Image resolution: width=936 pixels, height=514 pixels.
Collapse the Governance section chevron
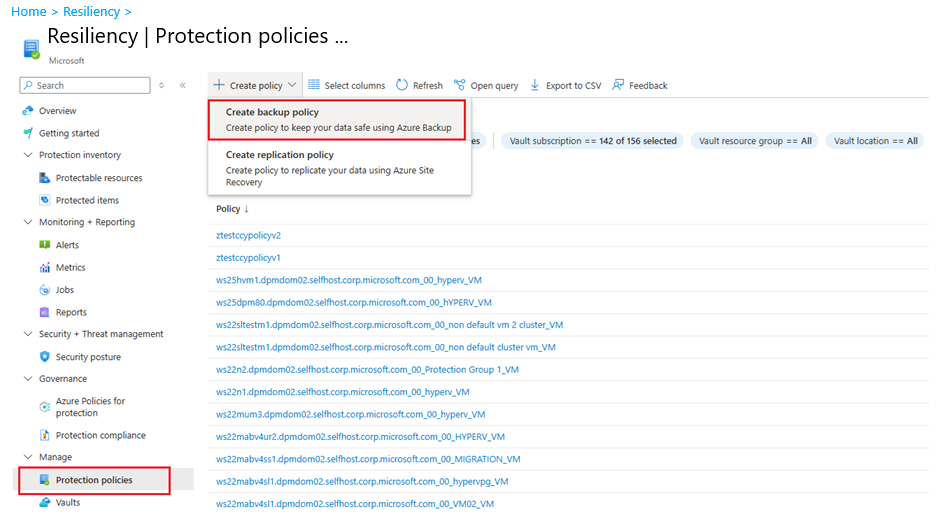click(x=28, y=379)
